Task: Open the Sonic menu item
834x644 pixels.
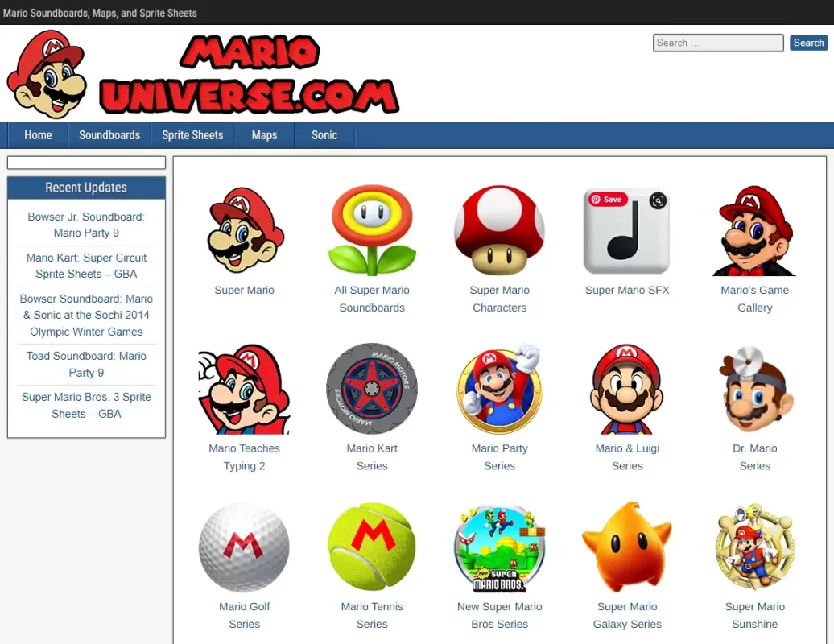Action: click(x=324, y=135)
